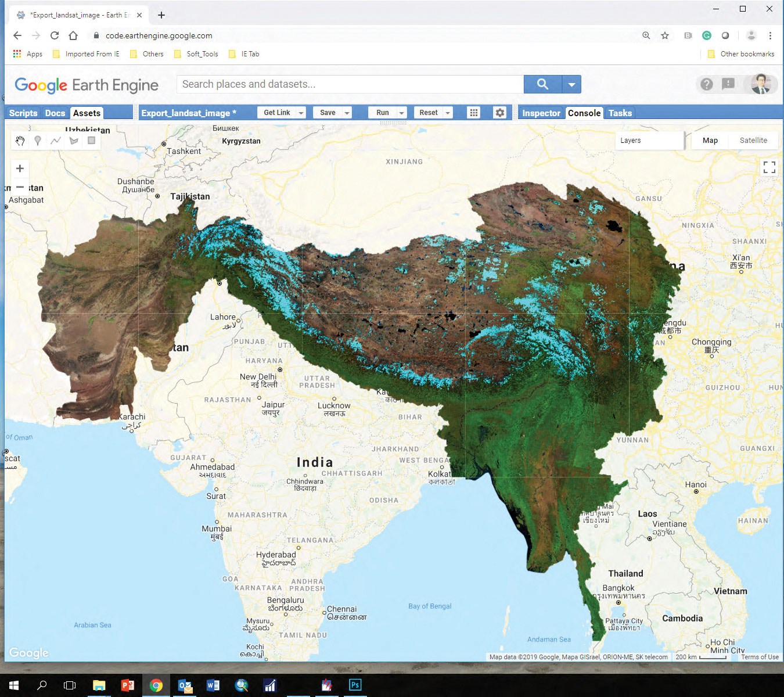Enter fullscreen map view
Viewport: 784px width, 697px height.
(x=769, y=167)
